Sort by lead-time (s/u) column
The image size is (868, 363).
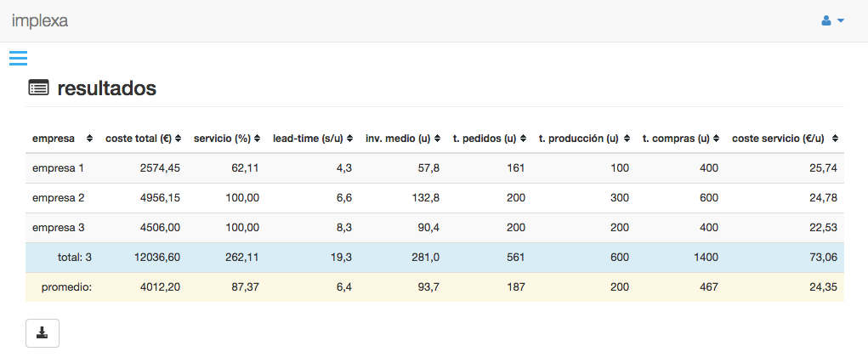coord(311,138)
